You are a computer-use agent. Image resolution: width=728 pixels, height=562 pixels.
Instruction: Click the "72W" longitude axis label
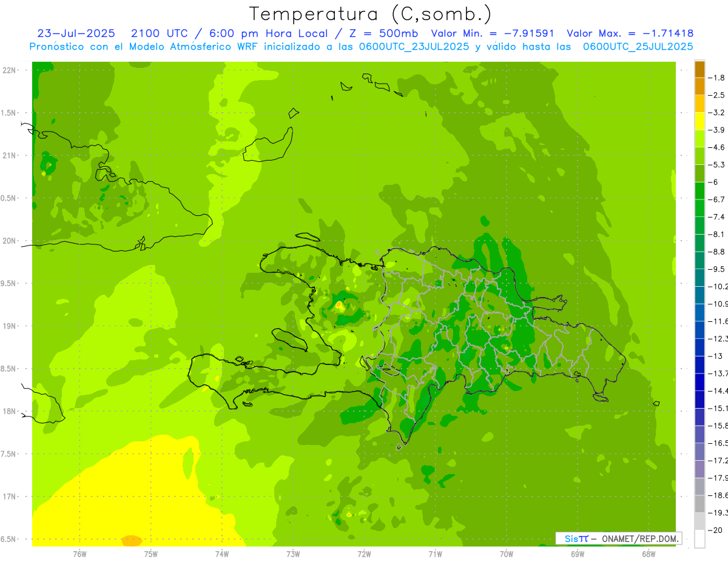pos(364,554)
